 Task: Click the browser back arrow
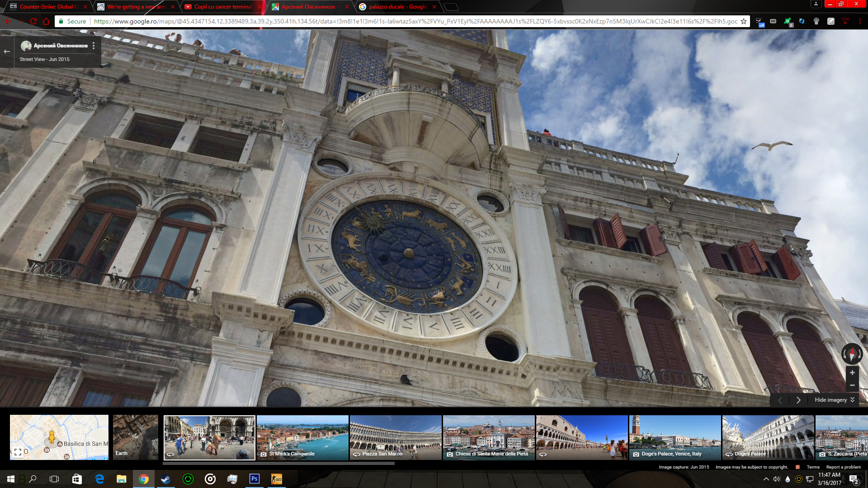(x=8, y=21)
